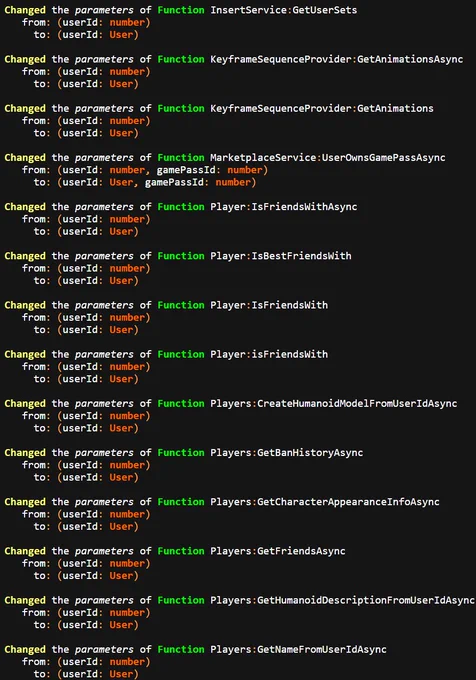Click 'number' type under Players:GetCharacterAppearanceInfoAsync
The width and height of the screenshot is (476, 680).
coord(127,514)
